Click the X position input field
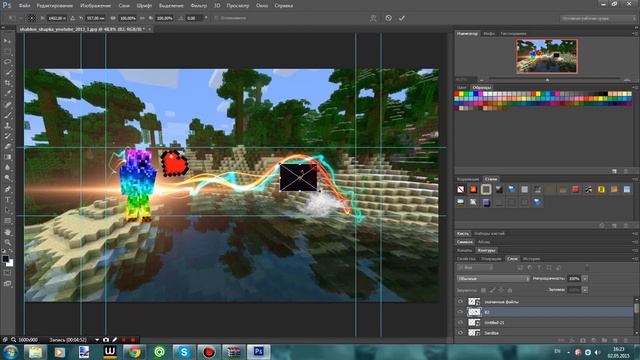 coord(57,18)
